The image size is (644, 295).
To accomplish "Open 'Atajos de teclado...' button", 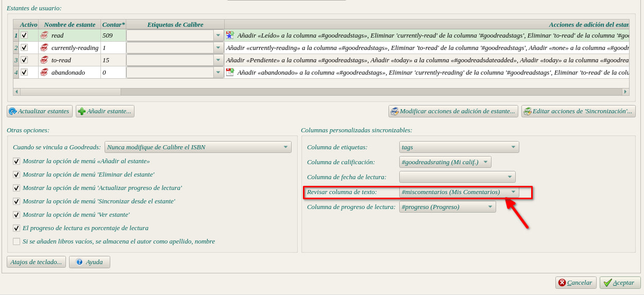I will [36, 262].
